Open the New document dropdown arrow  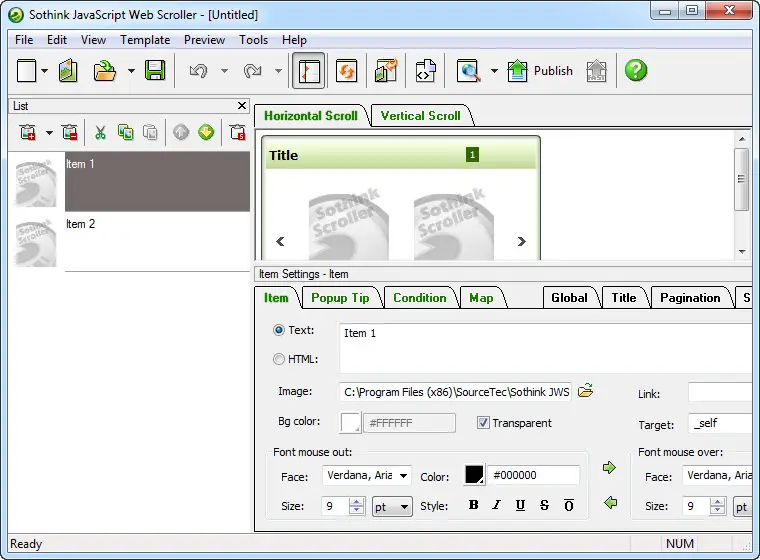click(x=45, y=71)
